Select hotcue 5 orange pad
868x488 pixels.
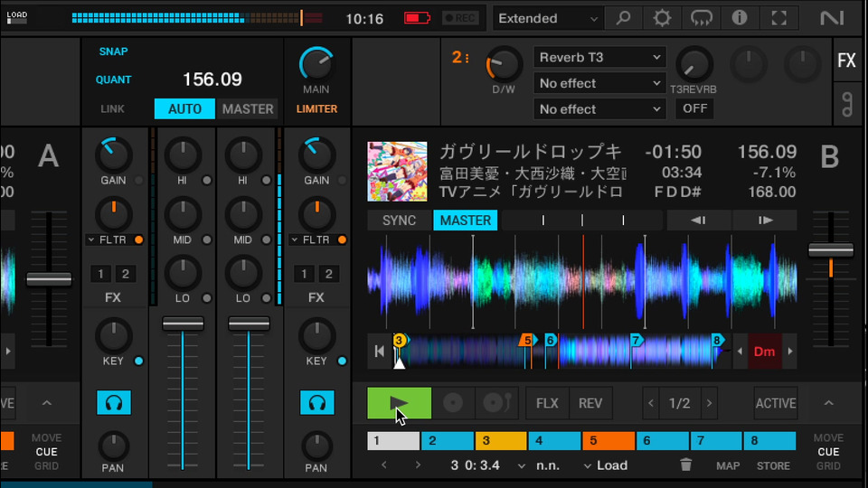coord(607,441)
